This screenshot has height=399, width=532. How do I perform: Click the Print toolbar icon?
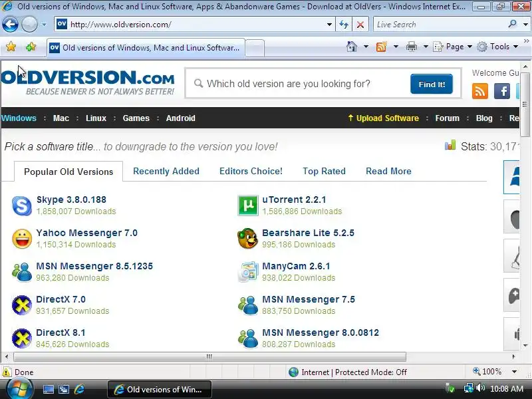pyautogui.click(x=412, y=47)
